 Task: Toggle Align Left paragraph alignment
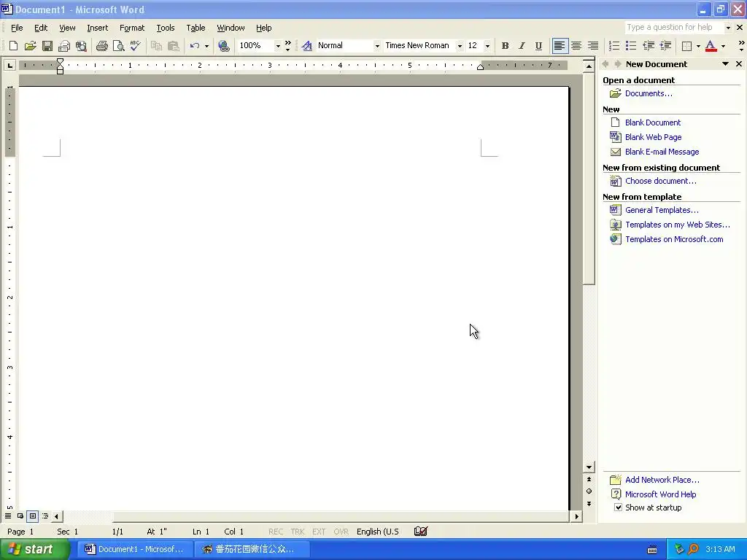(560, 46)
